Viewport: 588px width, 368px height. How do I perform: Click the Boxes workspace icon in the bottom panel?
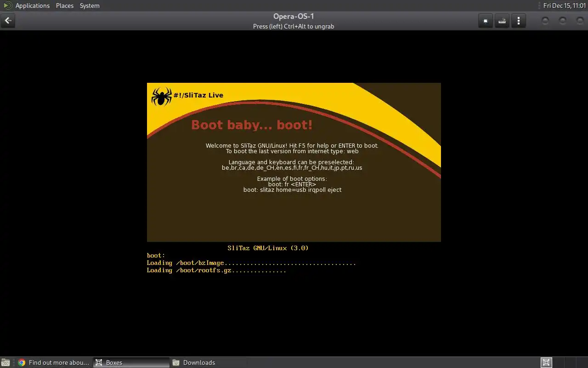pos(546,362)
